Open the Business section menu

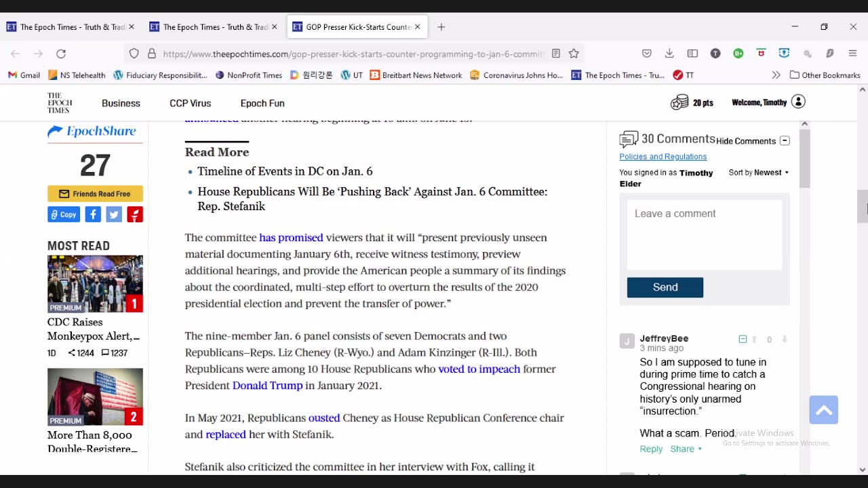click(121, 103)
